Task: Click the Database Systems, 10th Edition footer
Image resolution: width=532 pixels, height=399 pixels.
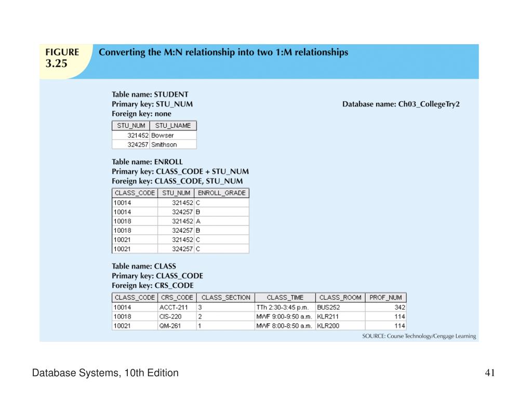Action: click(105, 373)
